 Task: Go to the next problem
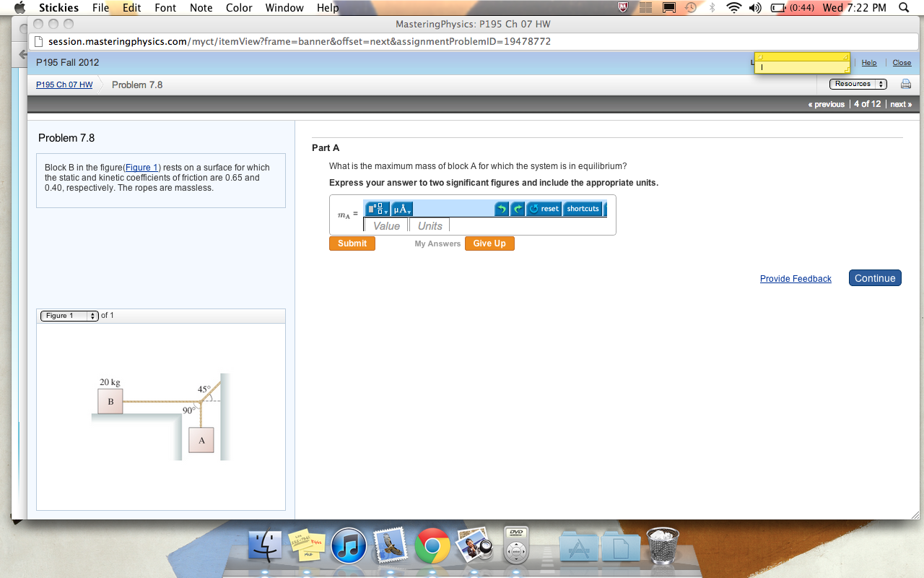point(901,104)
